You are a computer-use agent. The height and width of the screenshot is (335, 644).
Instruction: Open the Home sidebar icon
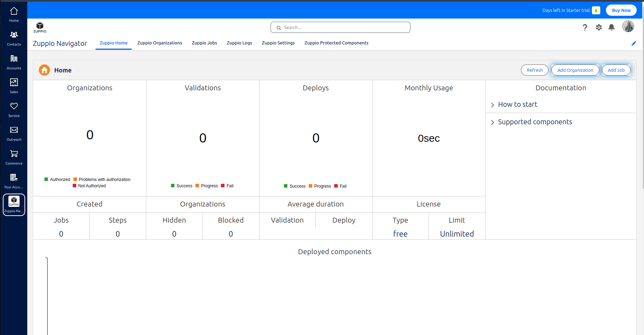pyautogui.click(x=14, y=14)
